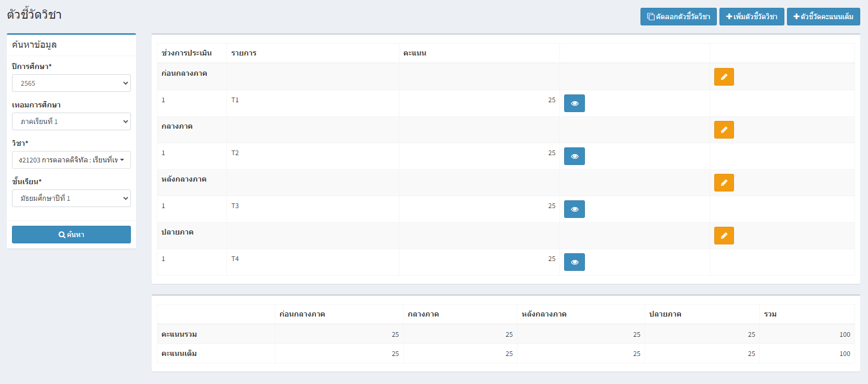Click the รายการ column header
The image size is (868, 384).
pyautogui.click(x=244, y=53)
